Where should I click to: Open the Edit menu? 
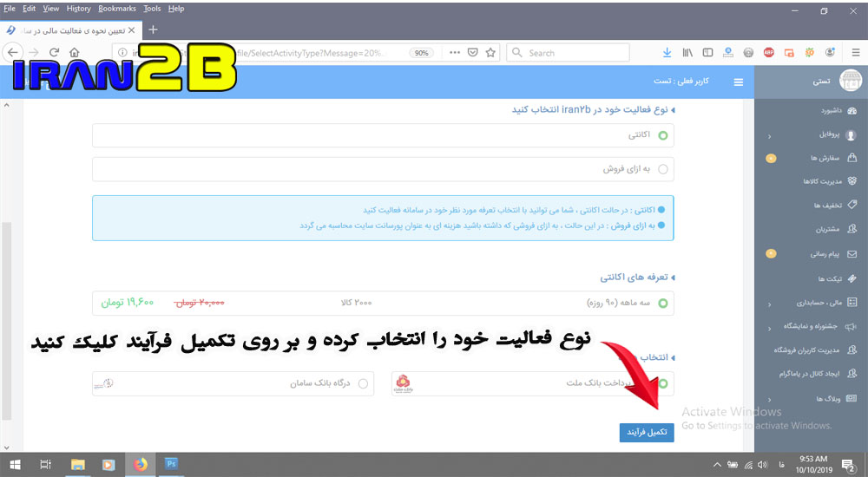(x=30, y=9)
